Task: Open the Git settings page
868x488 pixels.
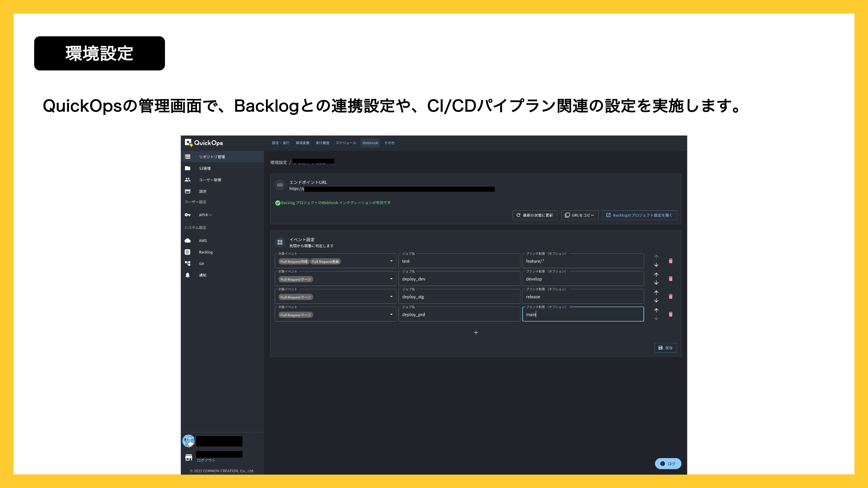Action: 201,264
